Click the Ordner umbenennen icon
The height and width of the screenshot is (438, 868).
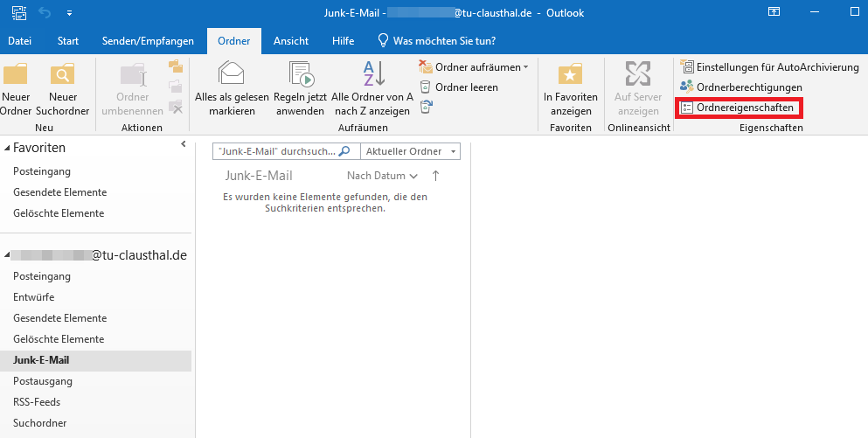(x=133, y=74)
